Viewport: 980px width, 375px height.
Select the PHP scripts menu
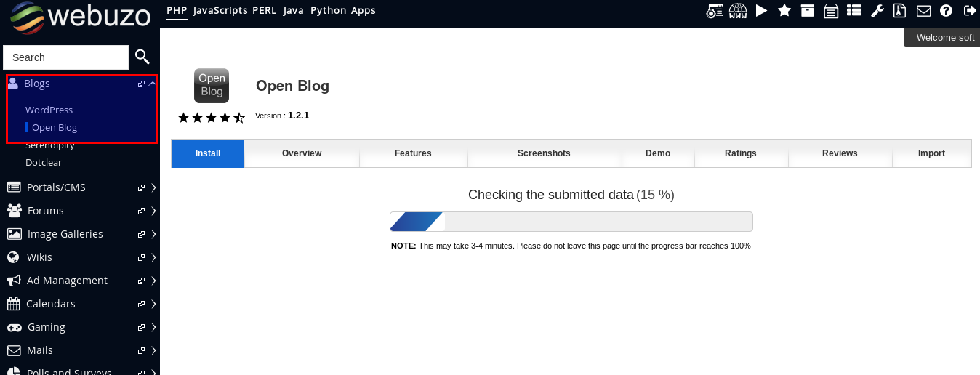[177, 10]
